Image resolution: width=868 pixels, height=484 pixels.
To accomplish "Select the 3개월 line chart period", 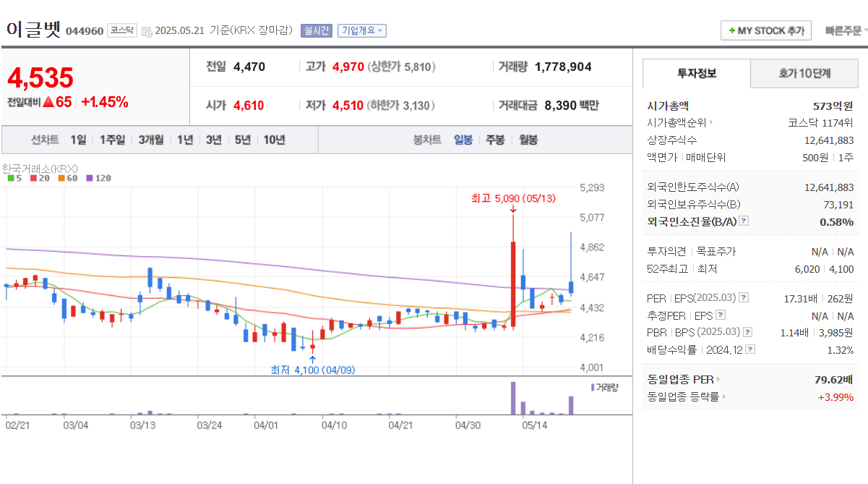I will pos(151,140).
